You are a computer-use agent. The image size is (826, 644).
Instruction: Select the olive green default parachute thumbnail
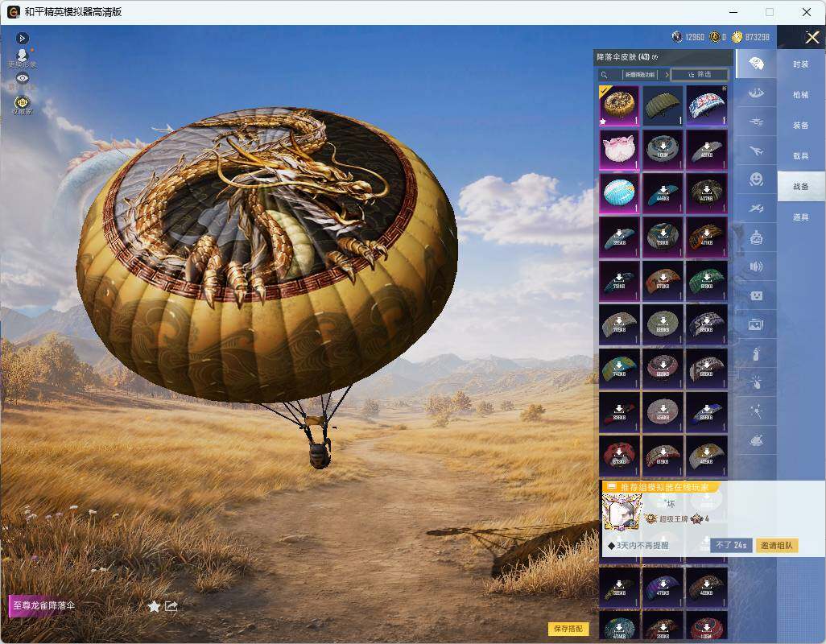pyautogui.click(x=663, y=105)
